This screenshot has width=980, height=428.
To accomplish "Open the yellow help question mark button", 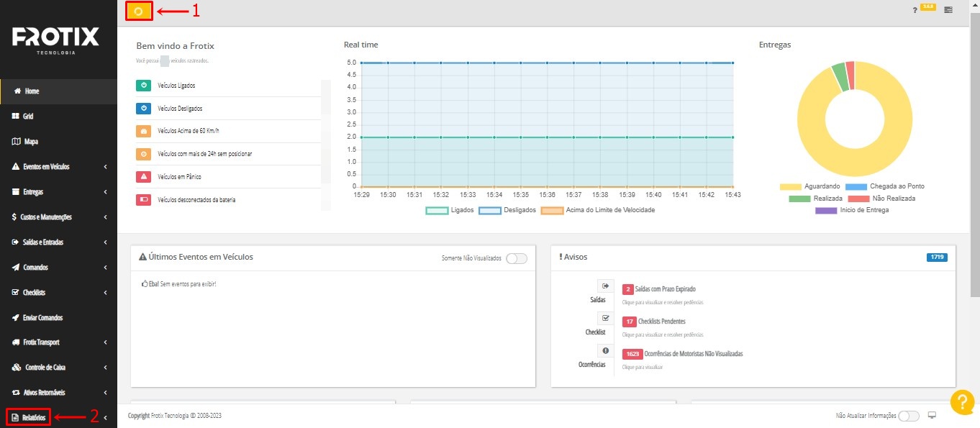I will coord(962,403).
